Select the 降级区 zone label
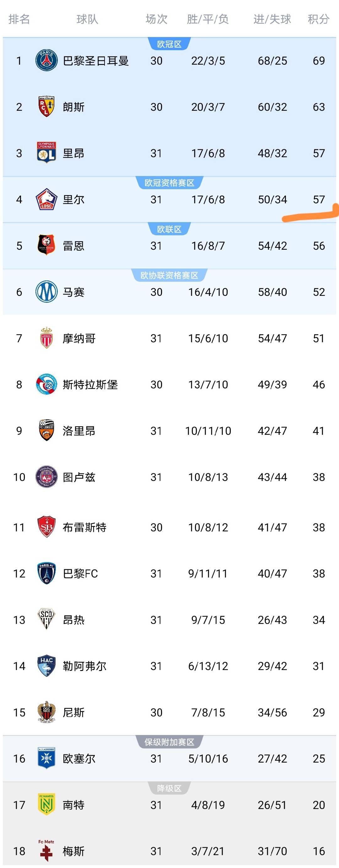339x868 pixels. click(169, 788)
